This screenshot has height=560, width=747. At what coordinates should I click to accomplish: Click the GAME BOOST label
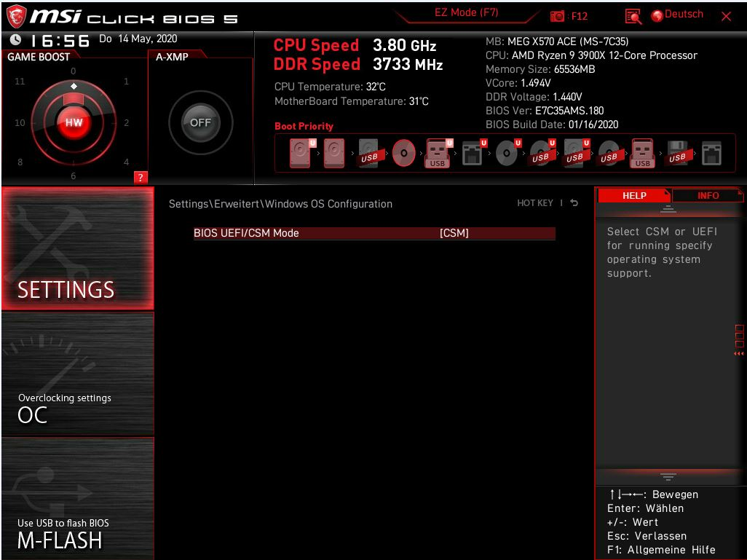(x=39, y=57)
